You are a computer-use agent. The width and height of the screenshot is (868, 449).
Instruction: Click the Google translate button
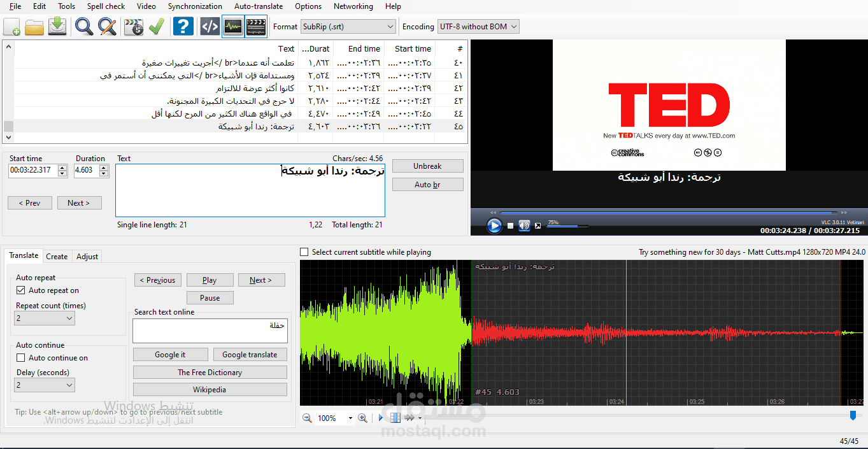pyautogui.click(x=250, y=355)
